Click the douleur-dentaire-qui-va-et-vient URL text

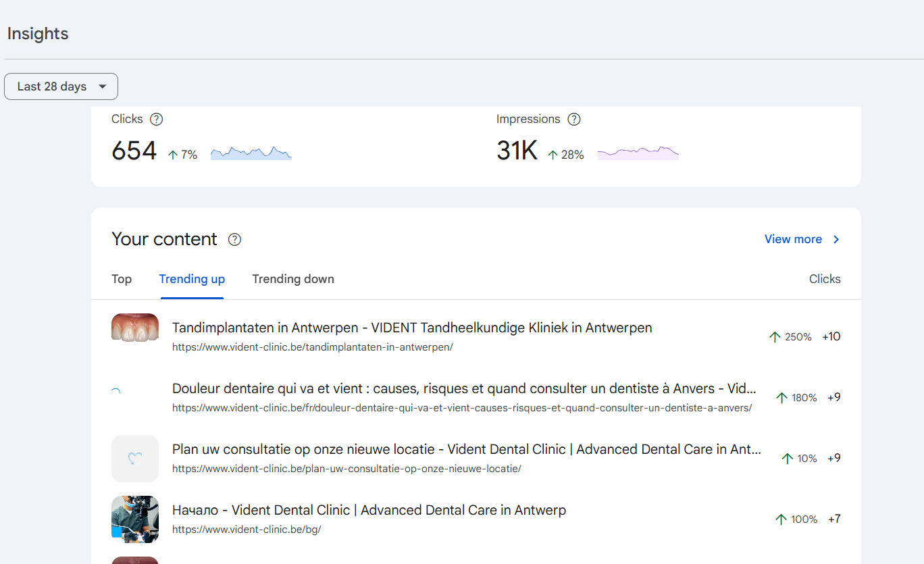462,408
